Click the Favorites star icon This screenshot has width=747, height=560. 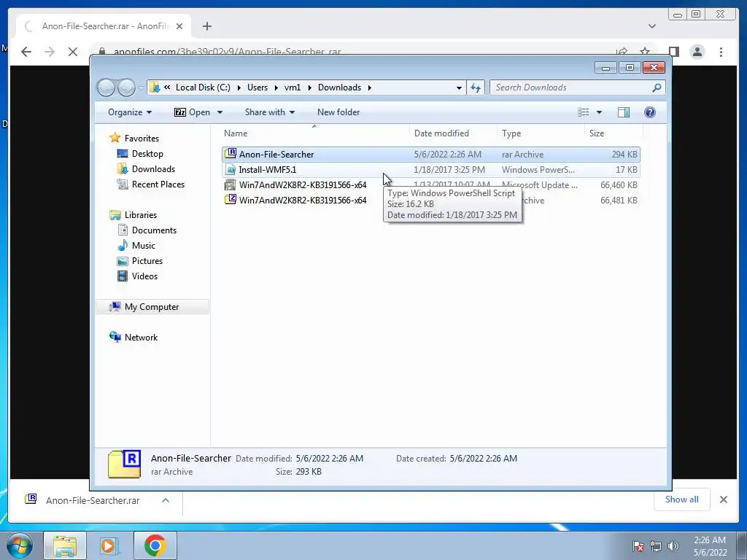pos(115,138)
